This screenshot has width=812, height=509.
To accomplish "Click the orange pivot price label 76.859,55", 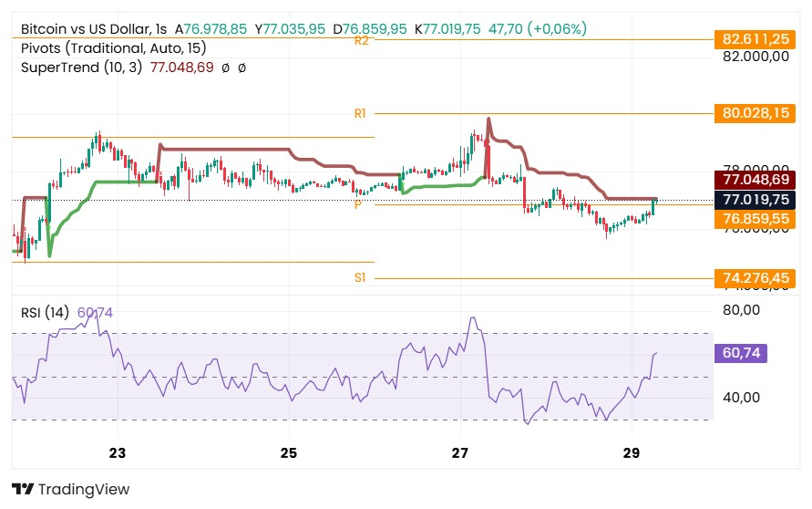I will [755, 219].
